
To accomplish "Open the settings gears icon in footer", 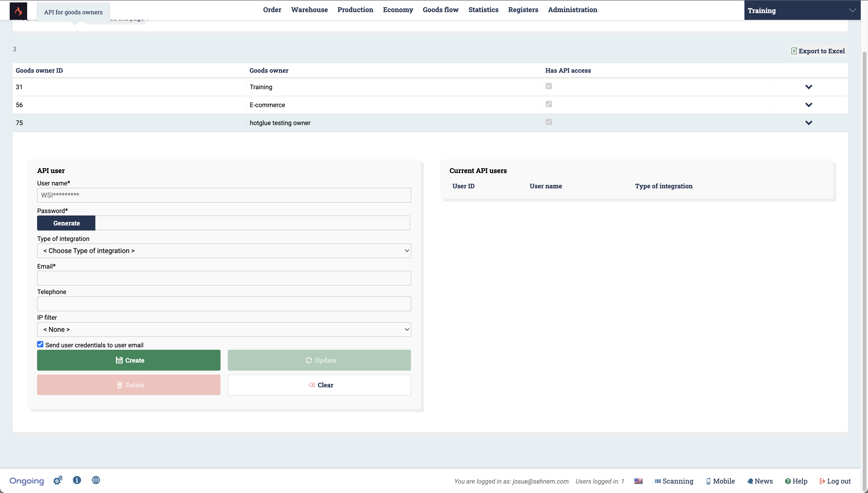I will click(58, 480).
